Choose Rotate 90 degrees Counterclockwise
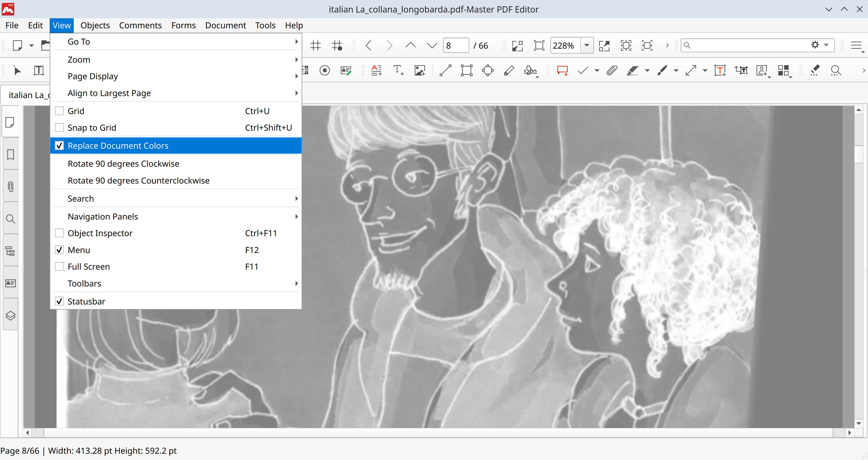 176,180
